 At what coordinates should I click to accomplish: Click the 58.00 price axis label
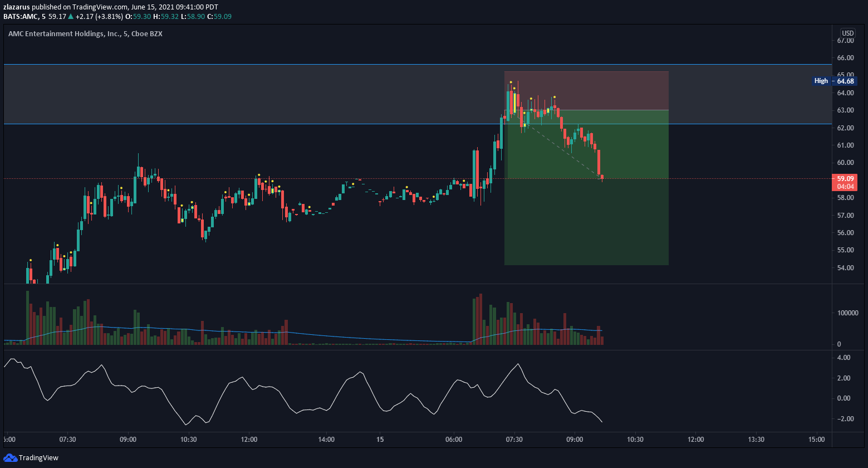[845, 198]
